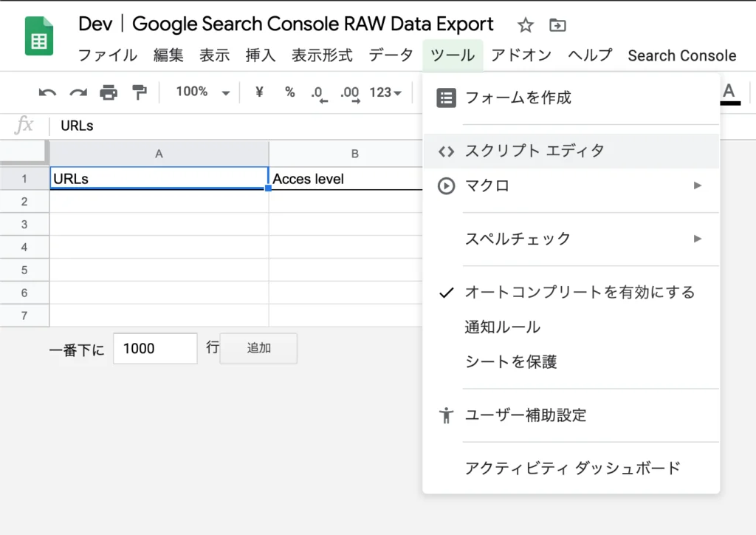Click the select-all corner box
The image size is (756, 535).
(24, 154)
